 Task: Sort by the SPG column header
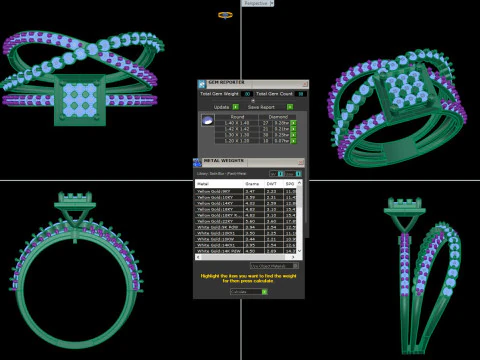pyautogui.click(x=290, y=184)
